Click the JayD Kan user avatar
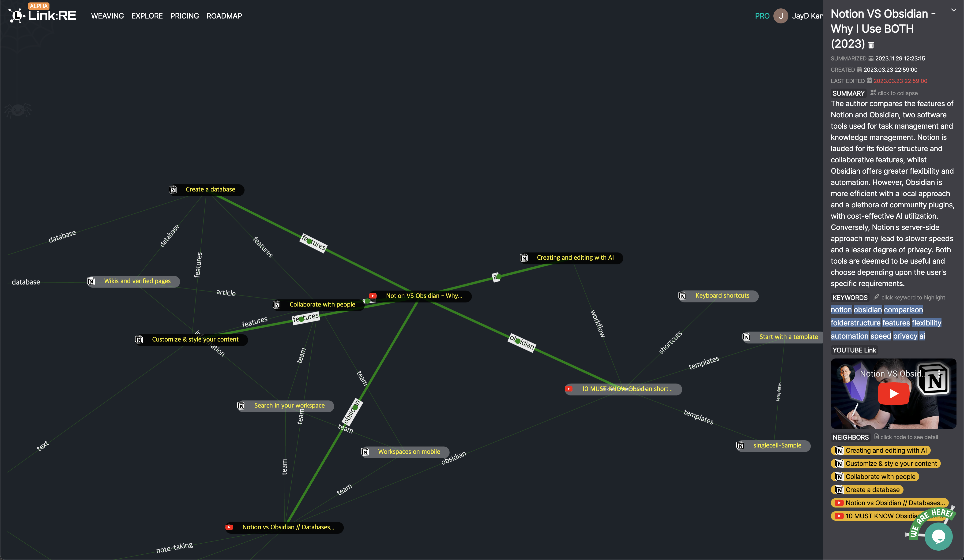The width and height of the screenshot is (964, 560). point(780,16)
